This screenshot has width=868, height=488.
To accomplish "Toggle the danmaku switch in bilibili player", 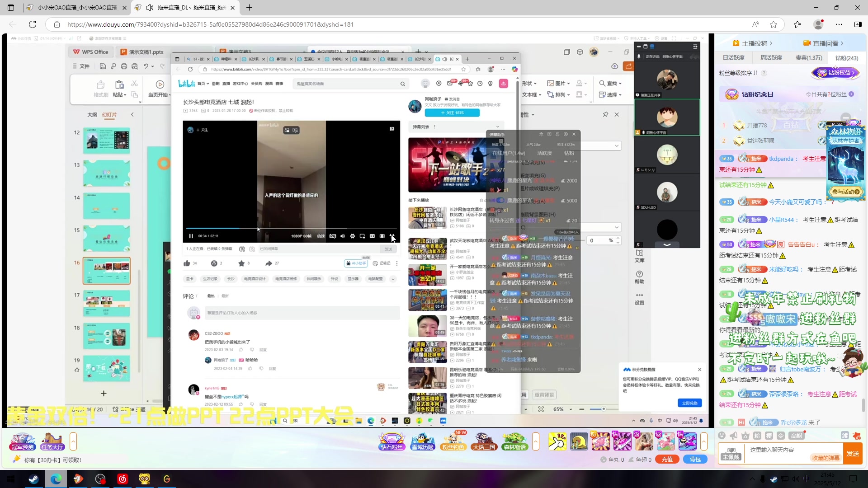I will [332, 236].
